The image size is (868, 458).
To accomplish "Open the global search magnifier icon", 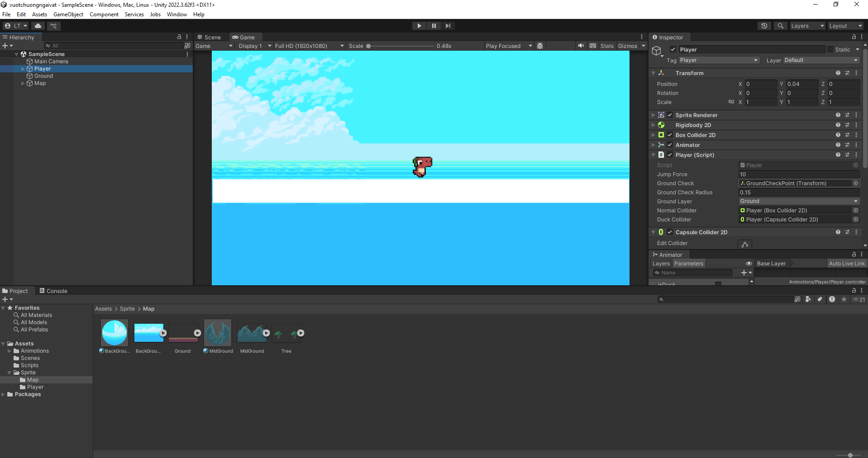I will [x=780, y=26].
